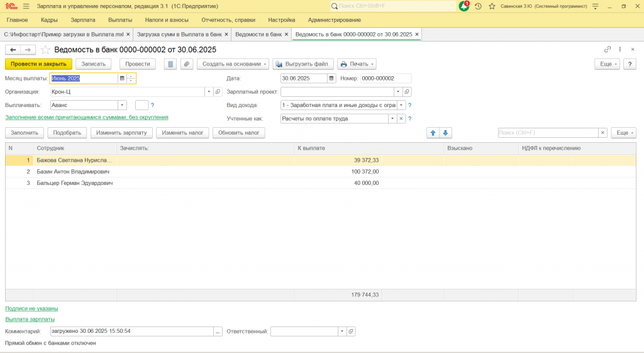
Task: Expand the Ответственный dropdown
Action: (341, 331)
